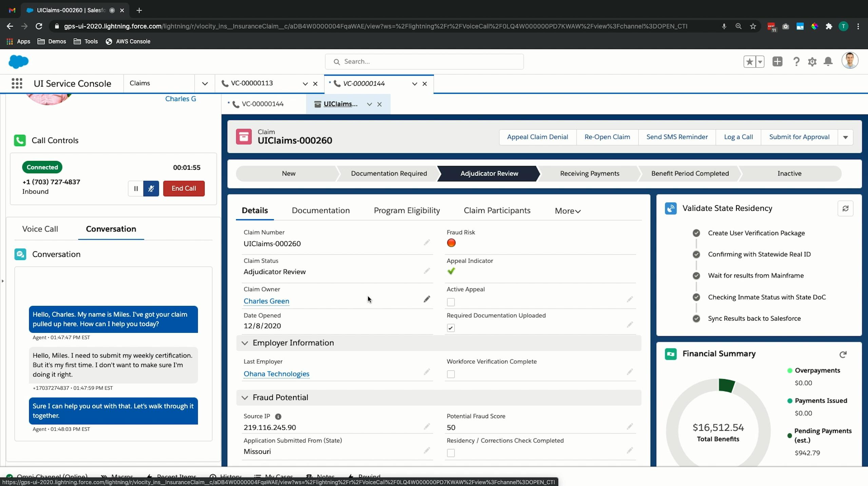Refresh the Financial Summary card
868x486 pixels.
tap(843, 354)
